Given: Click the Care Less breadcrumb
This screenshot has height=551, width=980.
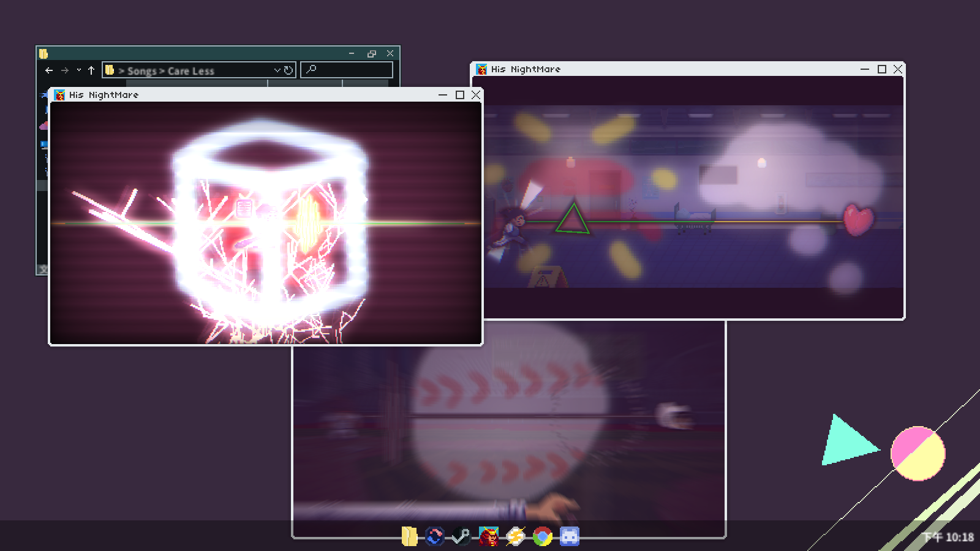Looking at the screenshot, I should pos(191,71).
